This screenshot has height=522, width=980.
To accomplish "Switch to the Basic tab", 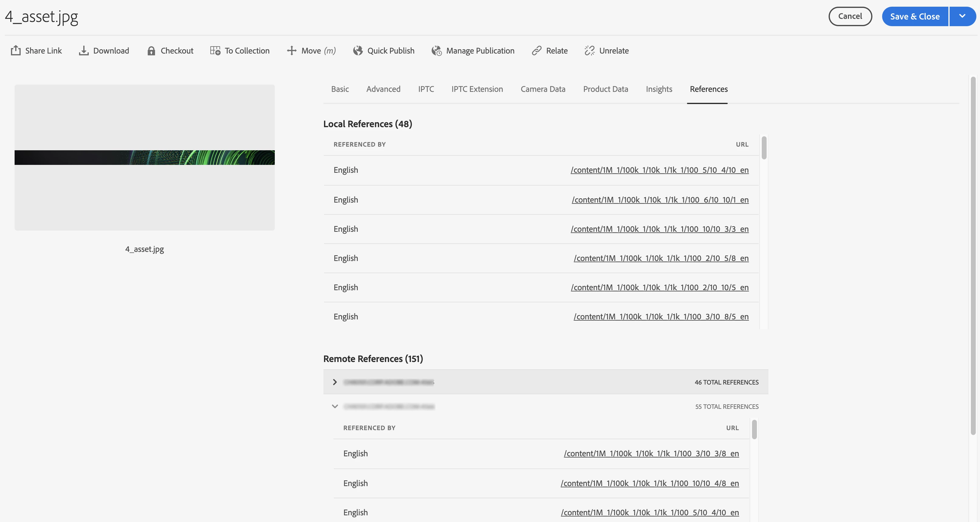I will (340, 89).
